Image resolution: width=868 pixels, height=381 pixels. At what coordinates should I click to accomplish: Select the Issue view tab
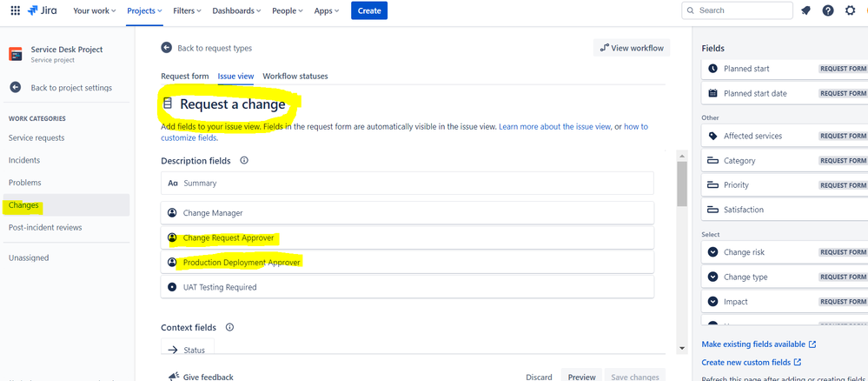[235, 76]
